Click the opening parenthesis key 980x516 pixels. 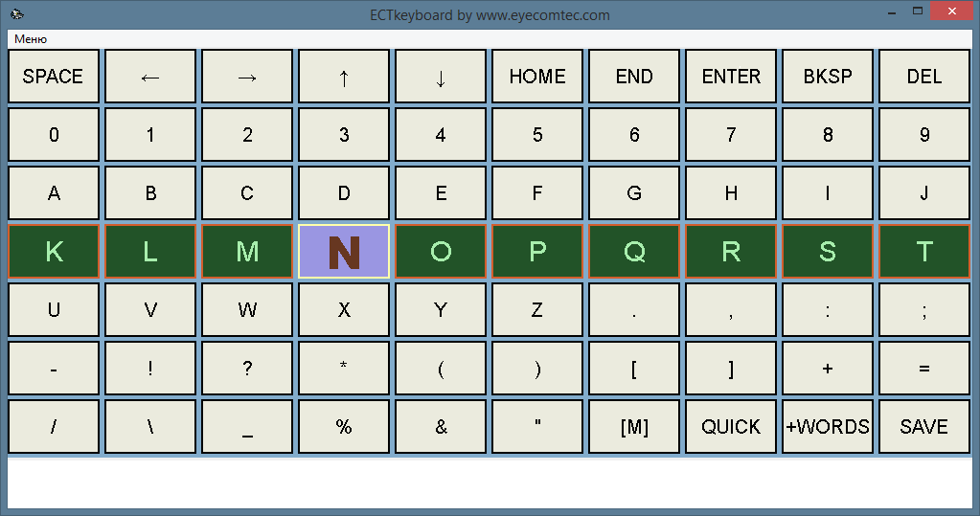[441, 368]
